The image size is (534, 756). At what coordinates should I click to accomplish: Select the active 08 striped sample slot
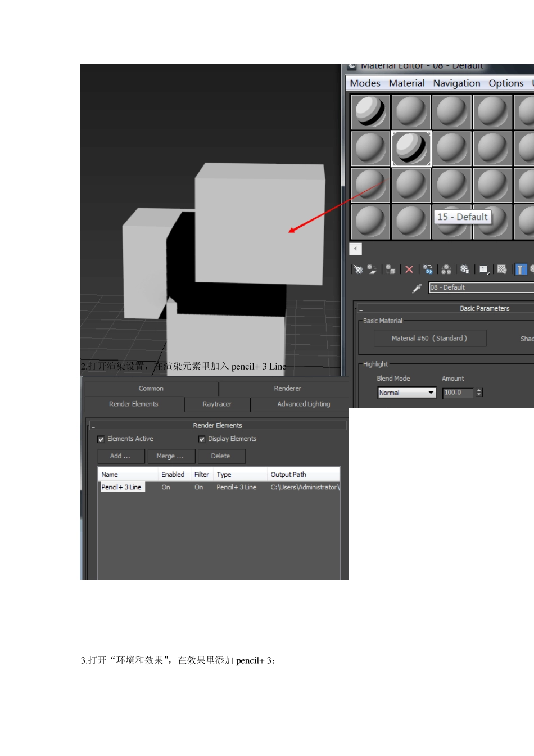(411, 148)
